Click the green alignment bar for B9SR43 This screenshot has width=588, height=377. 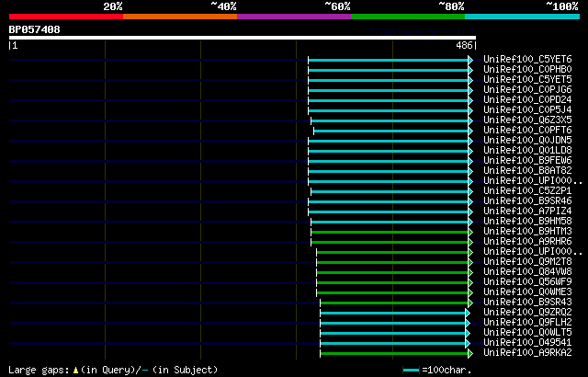394,303
